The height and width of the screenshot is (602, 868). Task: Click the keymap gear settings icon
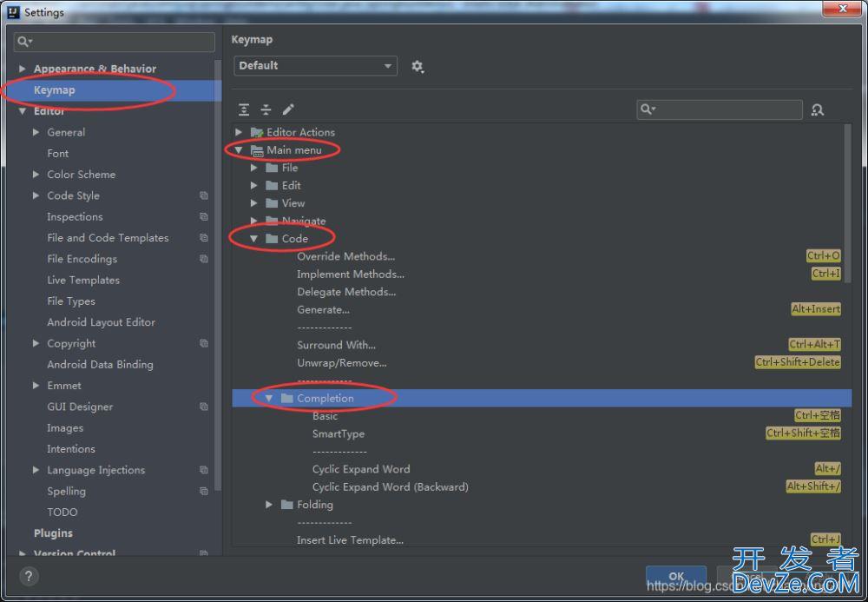418,67
